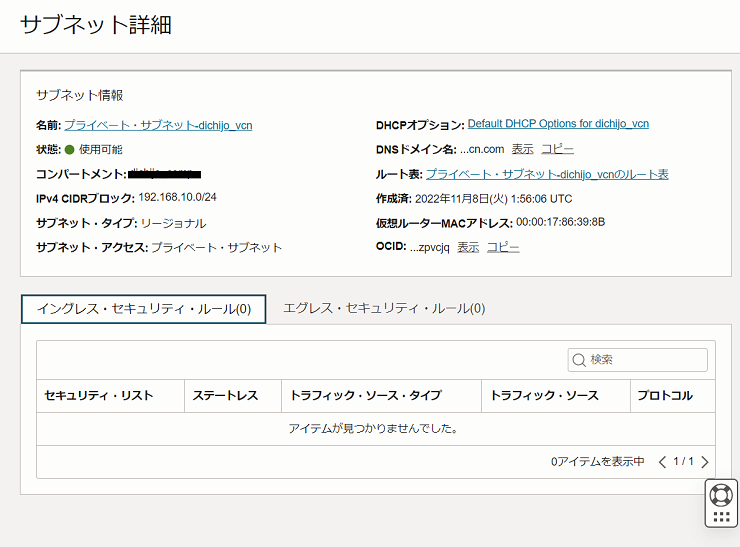Focus the 検索 search field
The height and width of the screenshot is (547, 740).
point(645,360)
